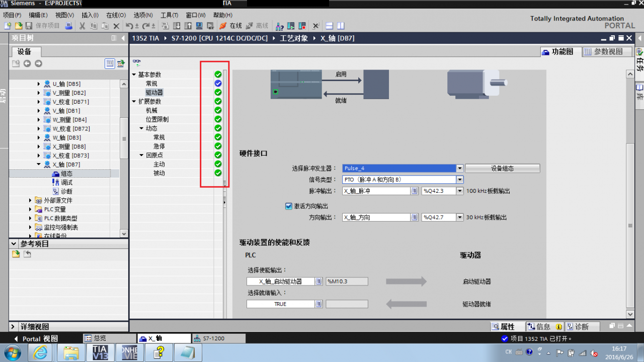Click project tree vertical scrollbar thumb
This screenshot has width=644, height=362.
tap(124, 138)
